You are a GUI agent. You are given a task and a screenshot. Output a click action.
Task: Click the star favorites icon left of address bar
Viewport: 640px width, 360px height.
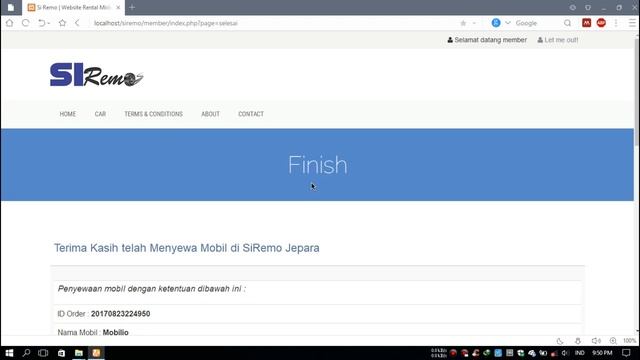click(x=62, y=23)
